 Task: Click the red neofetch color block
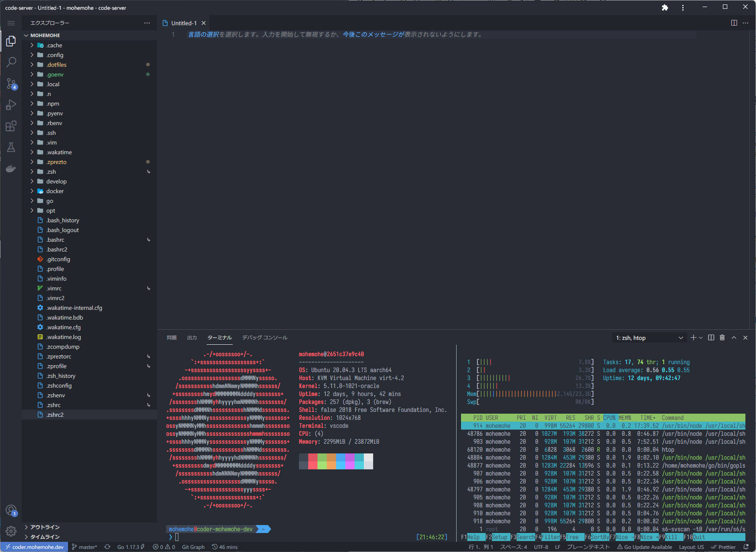(x=313, y=461)
